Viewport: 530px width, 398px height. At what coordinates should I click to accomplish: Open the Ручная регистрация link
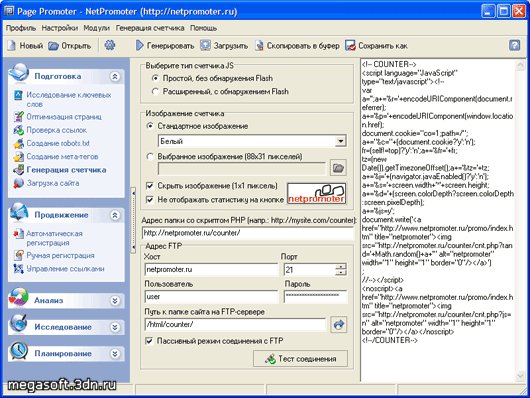pos(60,255)
